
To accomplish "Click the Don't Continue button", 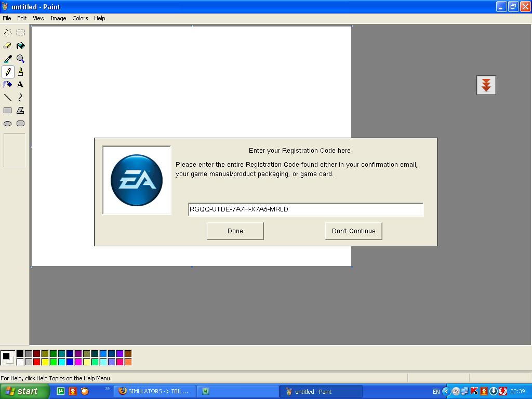I will click(353, 231).
